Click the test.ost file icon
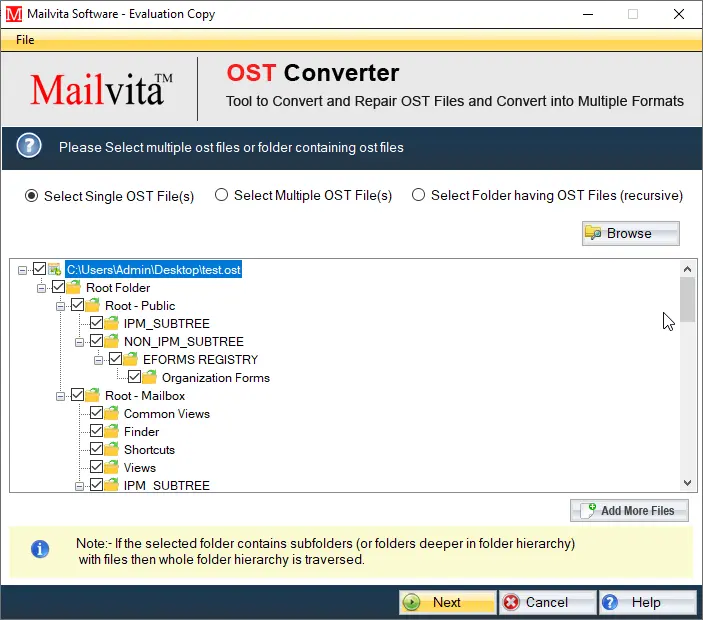703x620 pixels. pyautogui.click(x=55, y=269)
